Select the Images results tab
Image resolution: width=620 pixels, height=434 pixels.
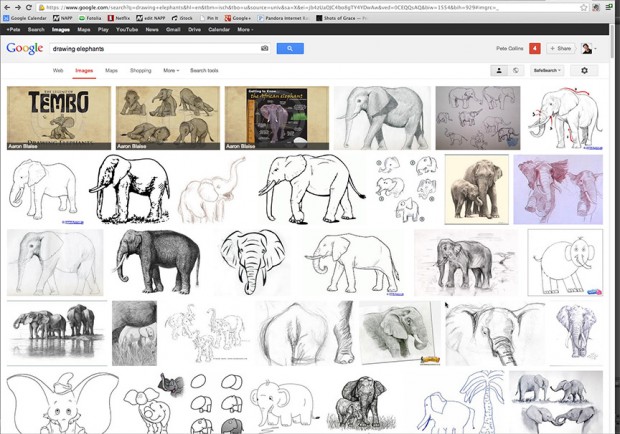[x=84, y=70]
